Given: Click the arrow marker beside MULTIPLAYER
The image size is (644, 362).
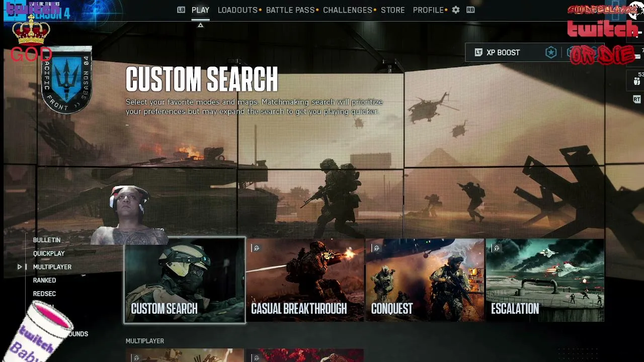Looking at the screenshot, I should click(20, 267).
